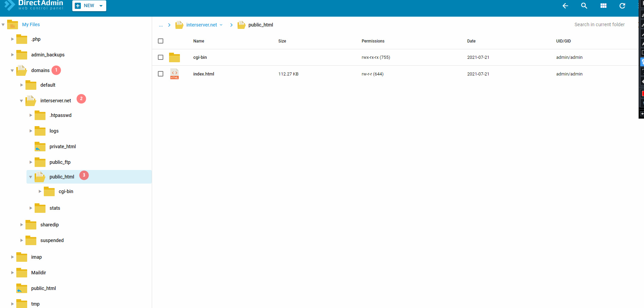Expand the imap folder arrow
Viewport: 644px width, 308px height.
(x=12, y=257)
